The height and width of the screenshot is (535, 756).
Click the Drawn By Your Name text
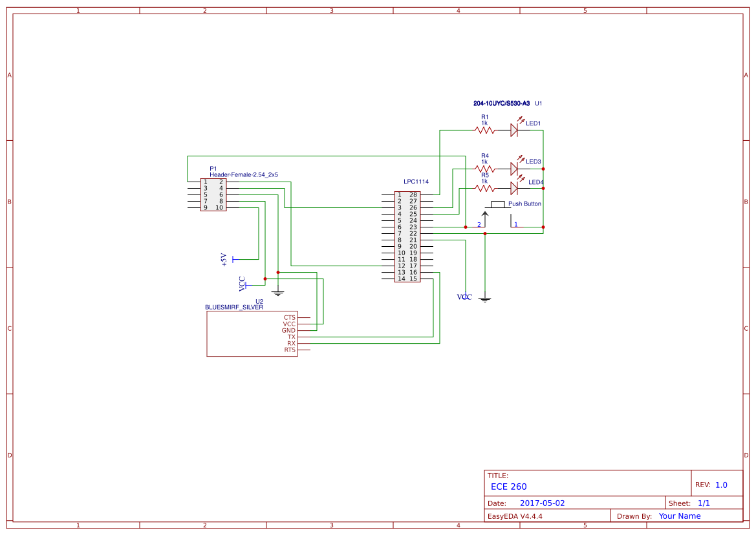679,516
